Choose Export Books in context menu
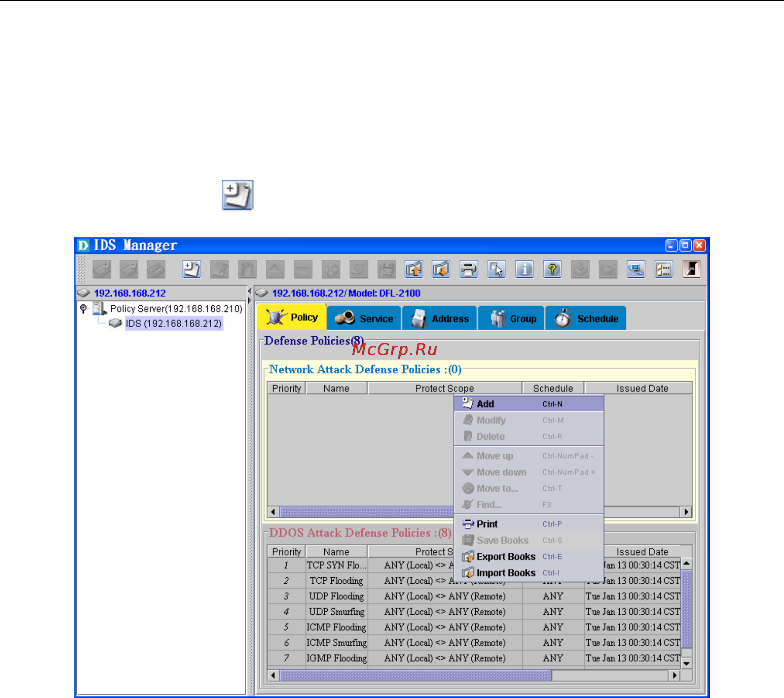Image resolution: width=784 pixels, height=698 pixels. click(529, 557)
